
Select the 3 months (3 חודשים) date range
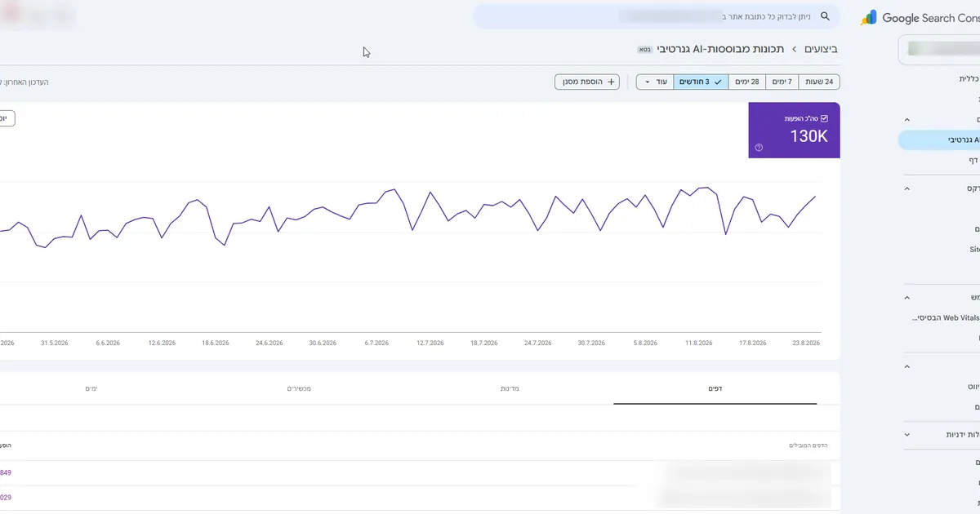[x=701, y=82]
